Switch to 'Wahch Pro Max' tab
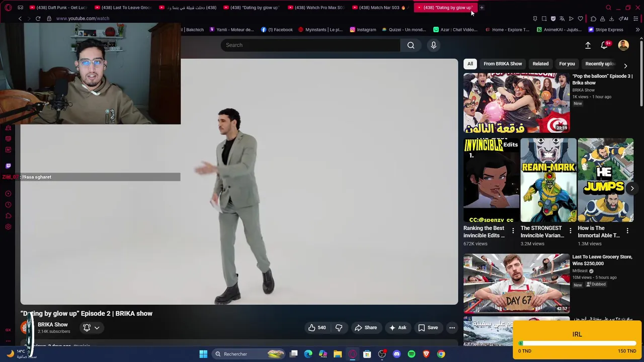Viewport: 644px width, 362px height. click(315, 8)
